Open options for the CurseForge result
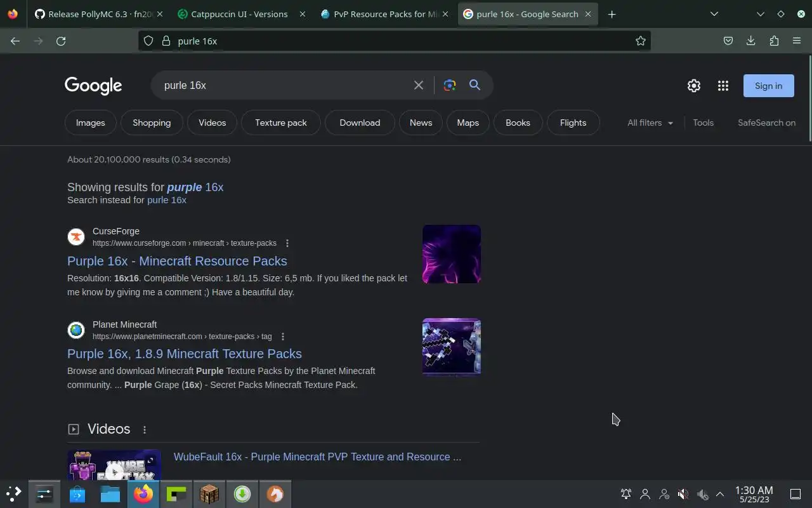812x508 pixels. (x=287, y=243)
